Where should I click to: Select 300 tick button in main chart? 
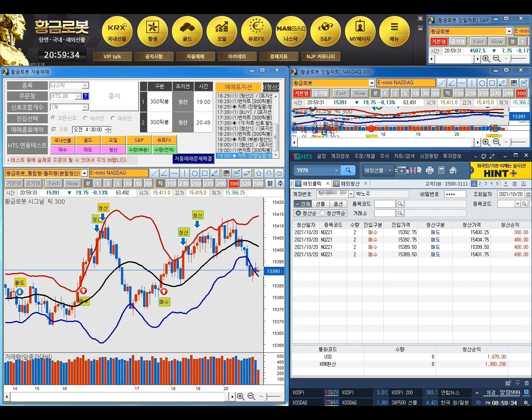pos(234,184)
